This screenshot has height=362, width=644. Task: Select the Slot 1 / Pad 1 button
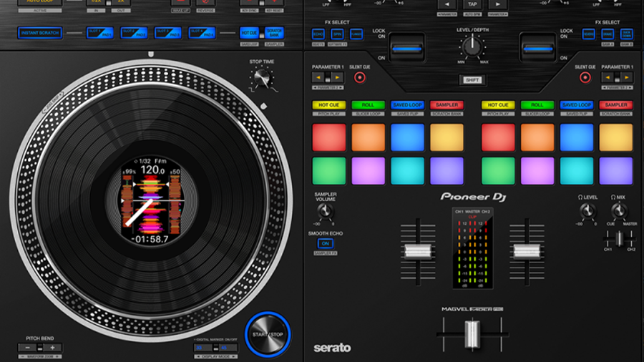coord(99,33)
